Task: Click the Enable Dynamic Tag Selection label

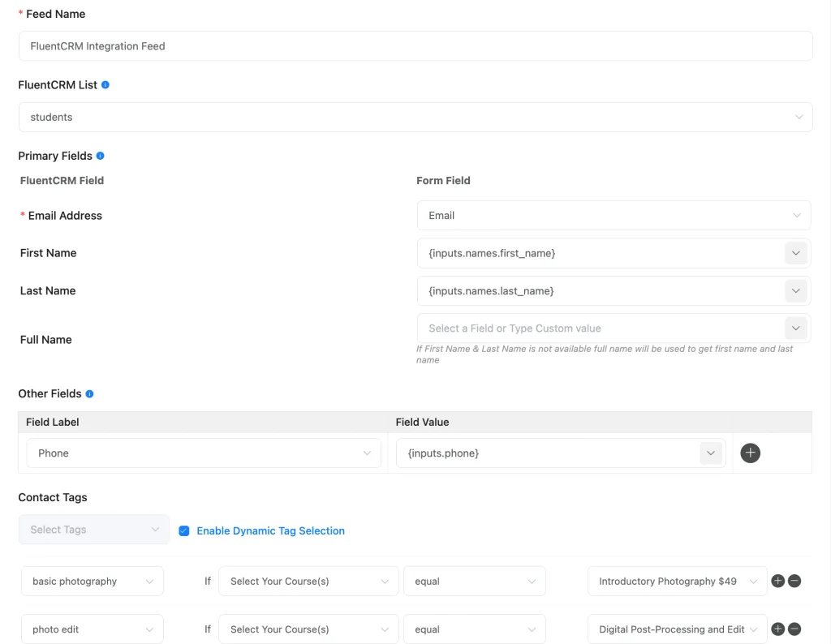Action: tap(270, 530)
